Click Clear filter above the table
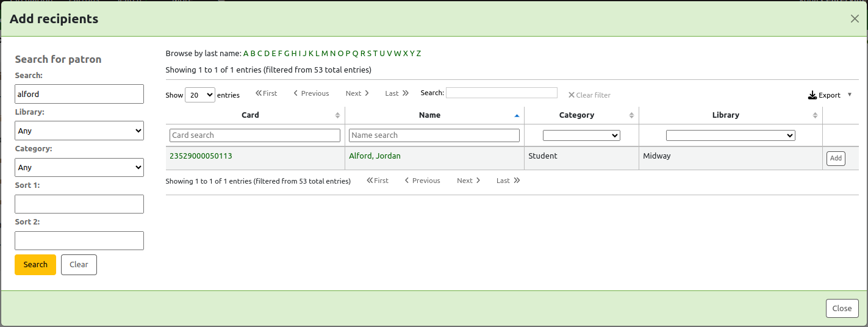The width and height of the screenshot is (868, 327). (x=589, y=95)
